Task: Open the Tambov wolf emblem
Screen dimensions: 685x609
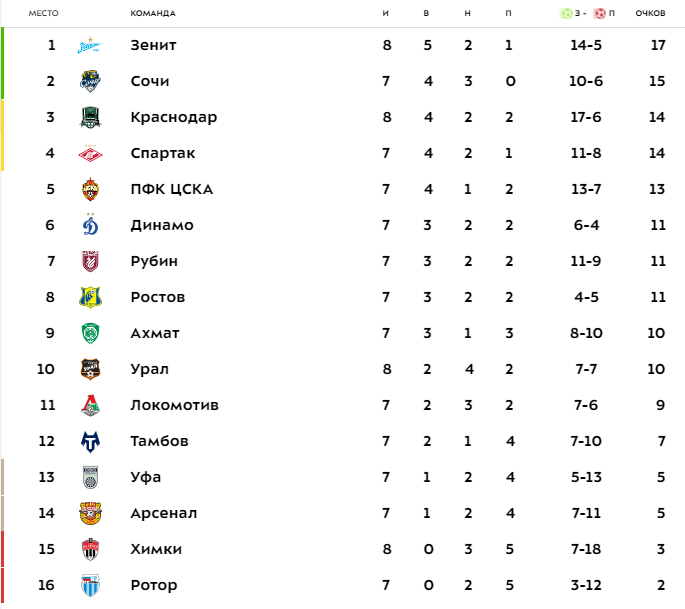Action: tap(90, 441)
